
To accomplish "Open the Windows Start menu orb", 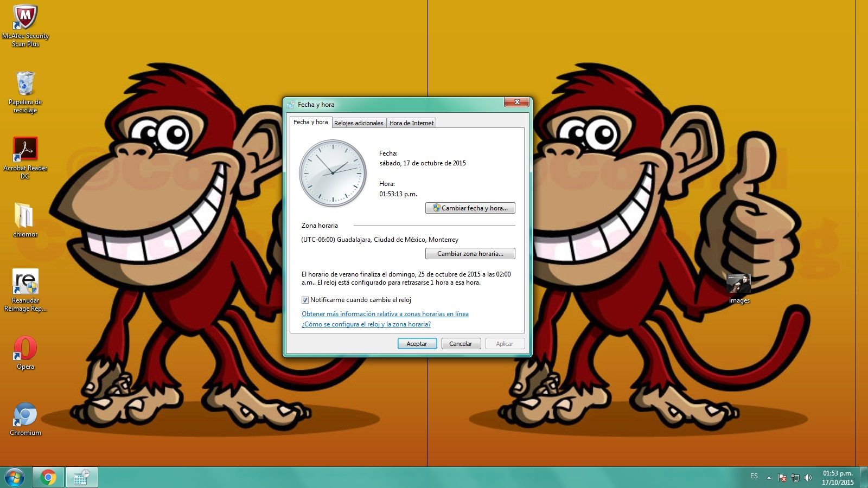I will [15, 477].
